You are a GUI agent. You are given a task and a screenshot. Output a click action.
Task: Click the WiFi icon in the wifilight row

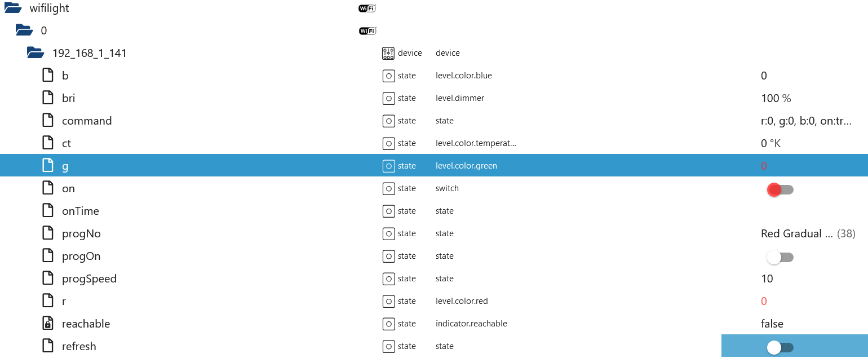coord(367,8)
